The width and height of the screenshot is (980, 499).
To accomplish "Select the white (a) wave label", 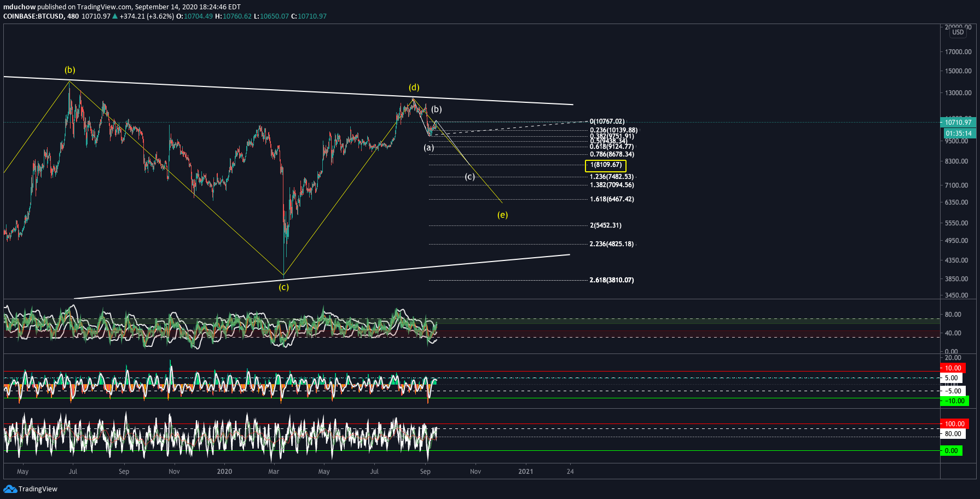I will (x=429, y=148).
